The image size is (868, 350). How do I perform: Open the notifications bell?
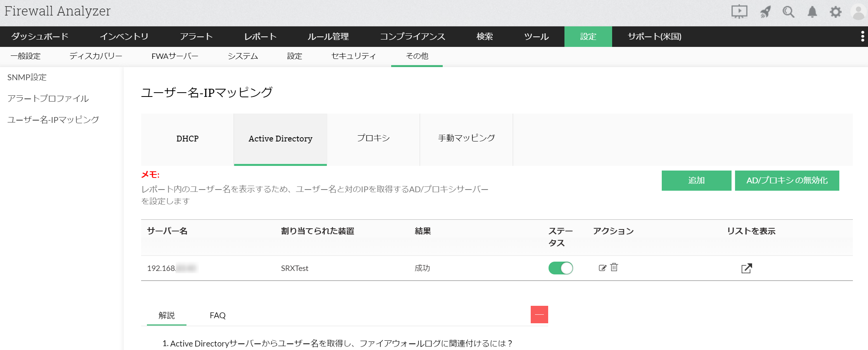[x=812, y=12]
